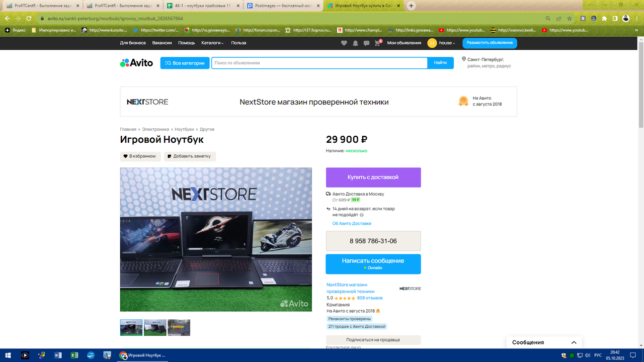Go to the Электроника breadcrumb

[155, 129]
